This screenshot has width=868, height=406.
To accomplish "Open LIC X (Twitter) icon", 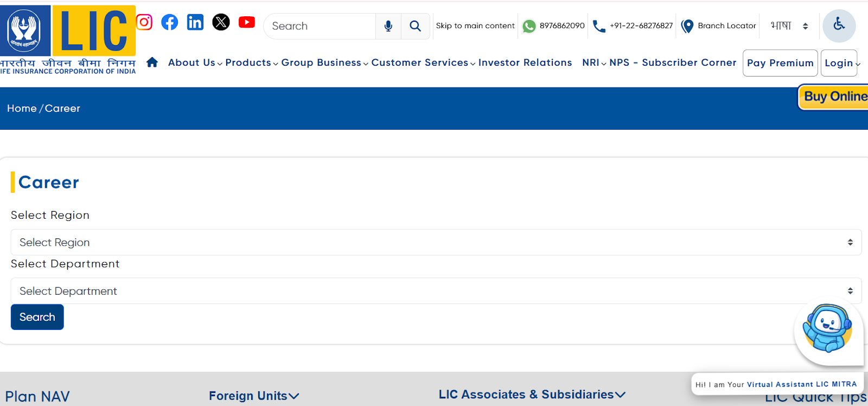I will 221,22.
